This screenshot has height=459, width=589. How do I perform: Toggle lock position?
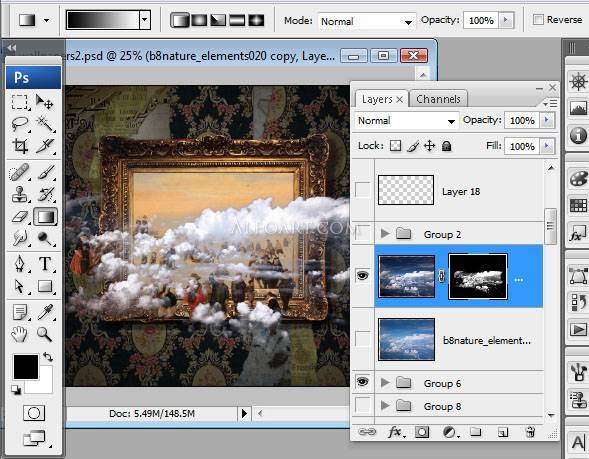(430, 146)
